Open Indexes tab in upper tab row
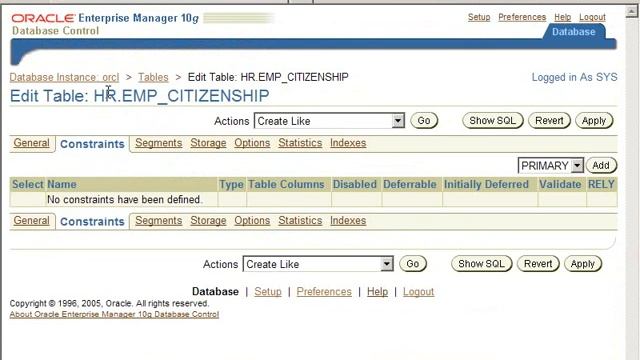Viewport: 640px width, 360px height. tap(348, 143)
